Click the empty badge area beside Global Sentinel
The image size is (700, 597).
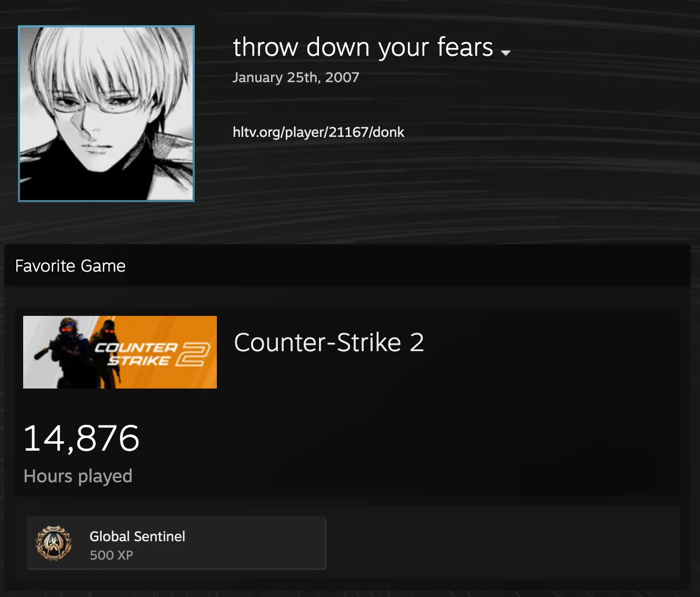click(503, 543)
